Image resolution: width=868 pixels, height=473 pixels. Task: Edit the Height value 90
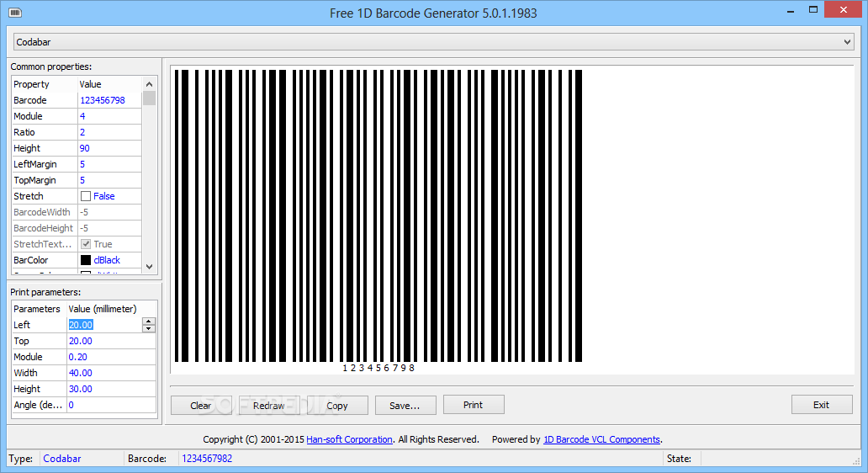(x=109, y=148)
